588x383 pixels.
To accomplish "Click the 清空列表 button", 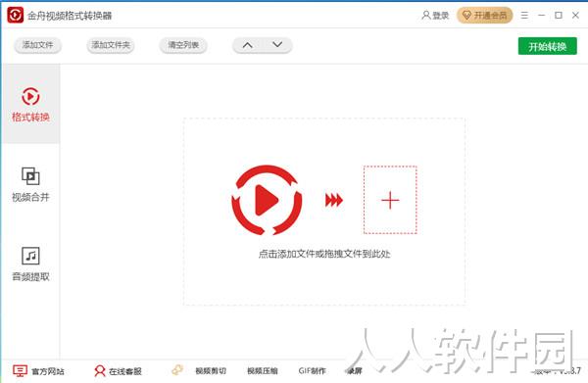I will pos(183,45).
